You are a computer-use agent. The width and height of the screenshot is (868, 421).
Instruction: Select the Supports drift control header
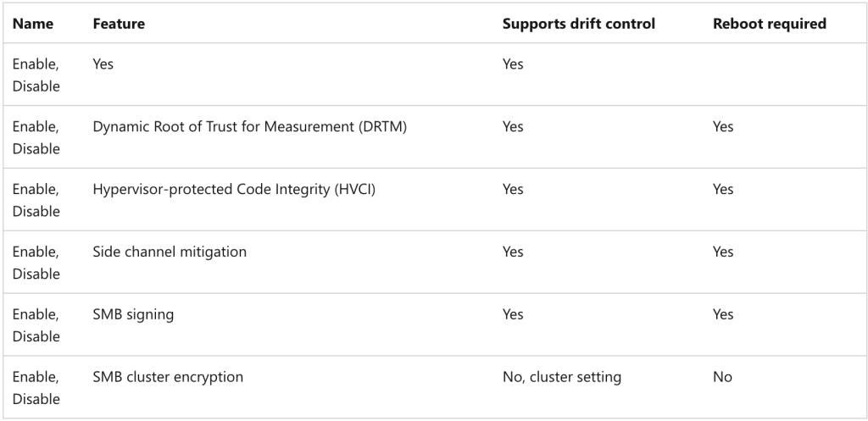click(578, 24)
